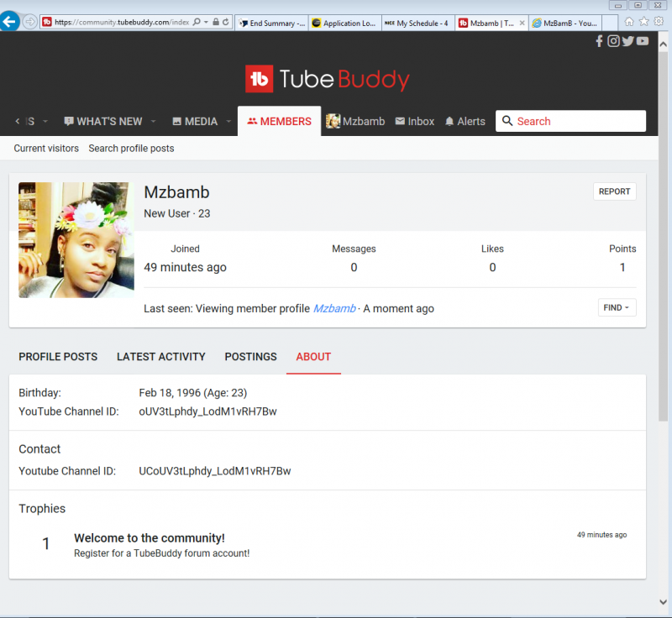Open Internet Explorer home icon
Screen dimensions: 672x618
629,22
